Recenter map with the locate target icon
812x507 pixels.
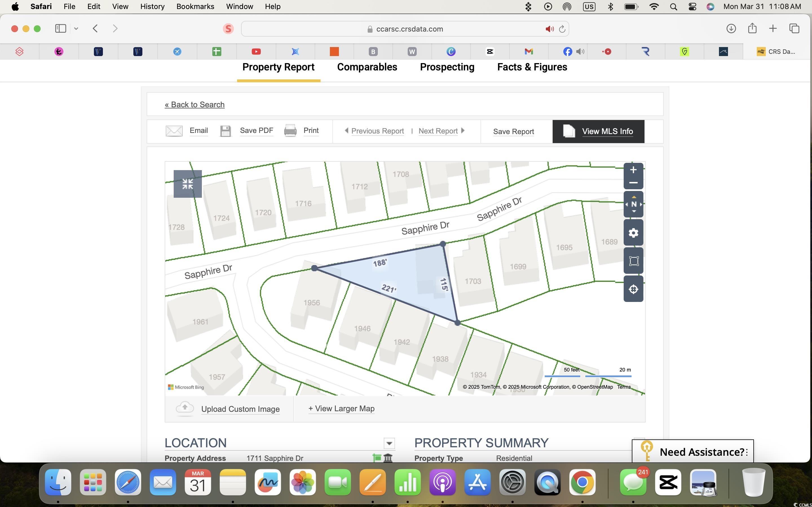pos(633,289)
